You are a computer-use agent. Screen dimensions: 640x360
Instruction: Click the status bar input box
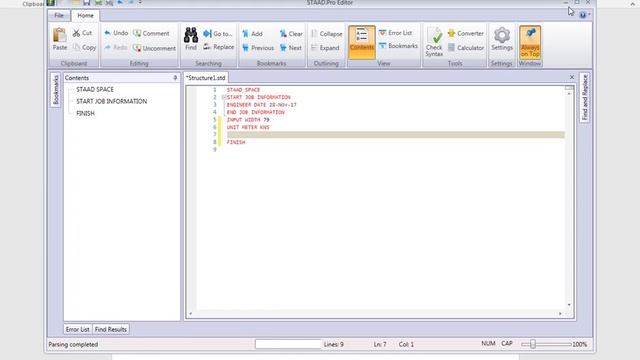289,344
